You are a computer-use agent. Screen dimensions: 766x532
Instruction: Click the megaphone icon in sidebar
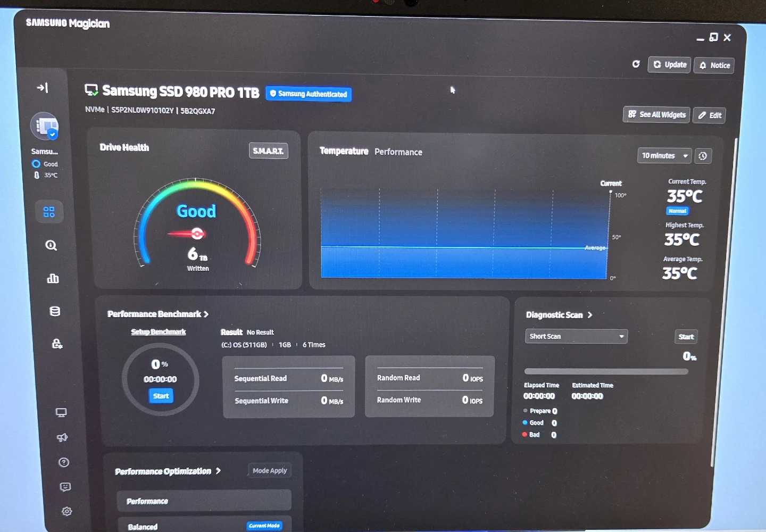point(62,437)
